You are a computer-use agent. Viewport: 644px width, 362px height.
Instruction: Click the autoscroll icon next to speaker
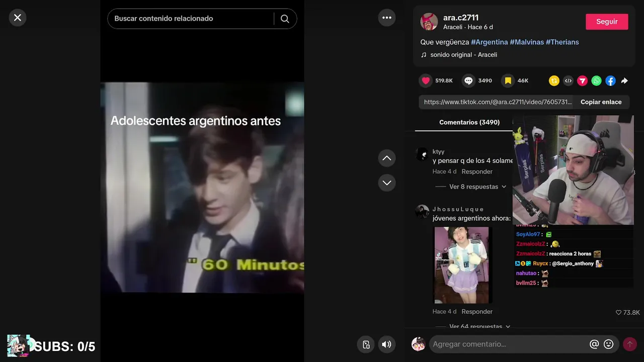click(366, 344)
